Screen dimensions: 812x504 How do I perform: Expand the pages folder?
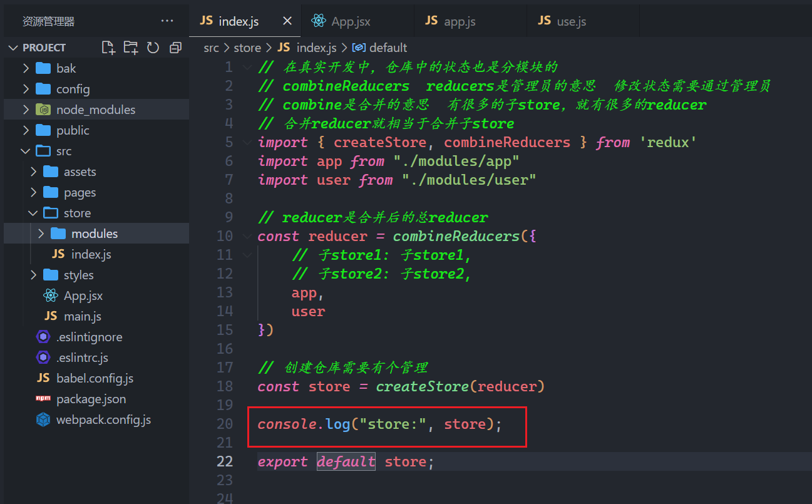point(33,192)
